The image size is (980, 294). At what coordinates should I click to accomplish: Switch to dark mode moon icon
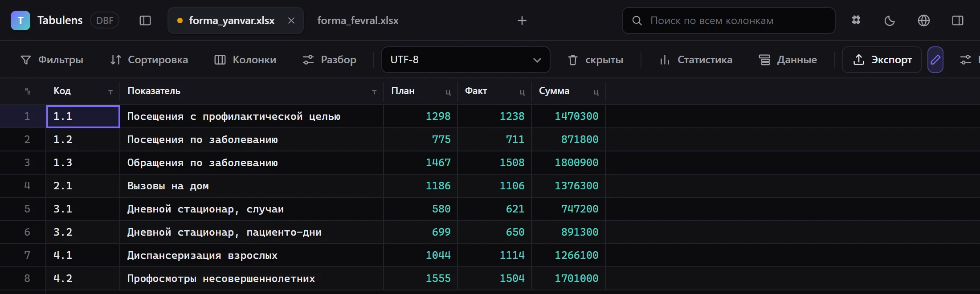coord(890,20)
